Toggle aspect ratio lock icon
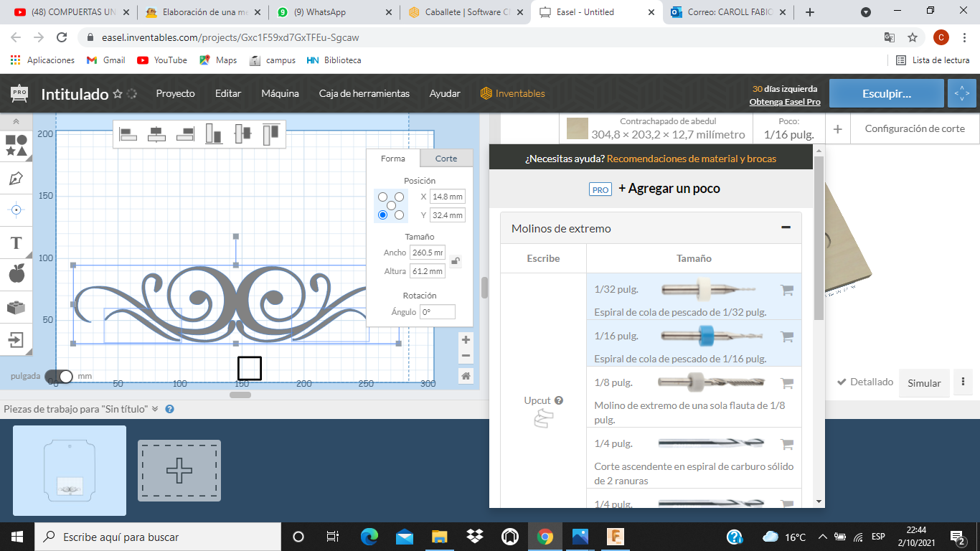This screenshot has width=980, height=551. [x=456, y=262]
